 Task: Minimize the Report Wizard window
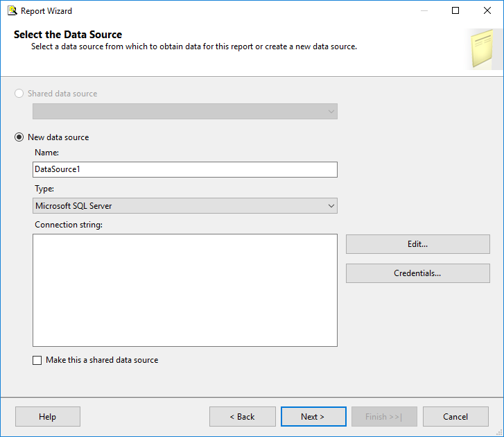pos(424,10)
